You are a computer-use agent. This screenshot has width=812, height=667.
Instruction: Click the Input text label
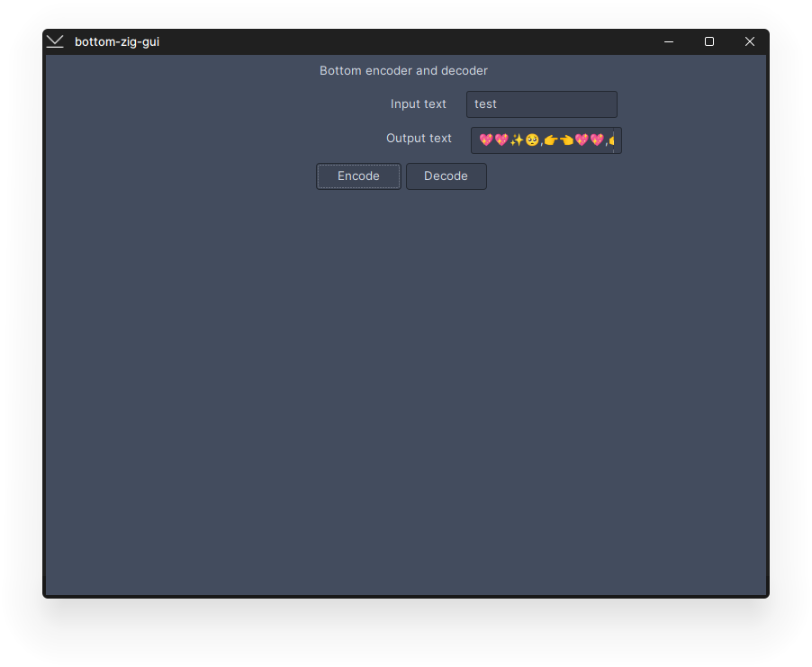pyautogui.click(x=418, y=104)
